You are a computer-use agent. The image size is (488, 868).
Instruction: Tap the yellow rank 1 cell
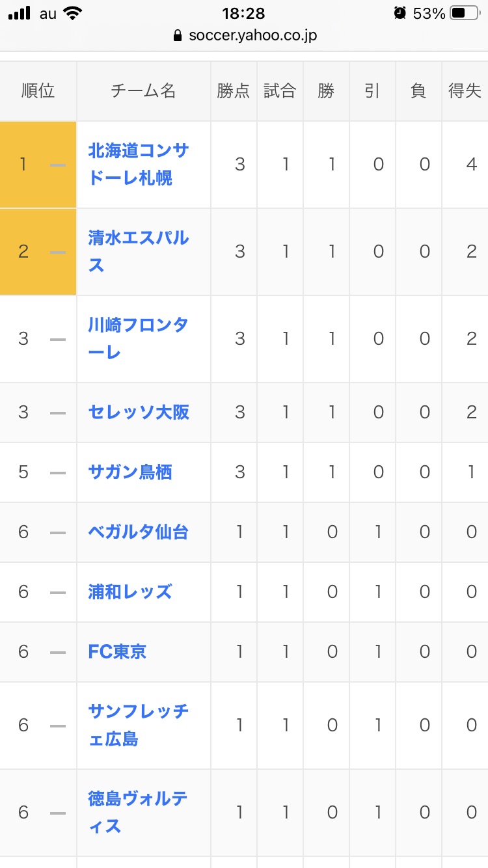click(x=38, y=165)
